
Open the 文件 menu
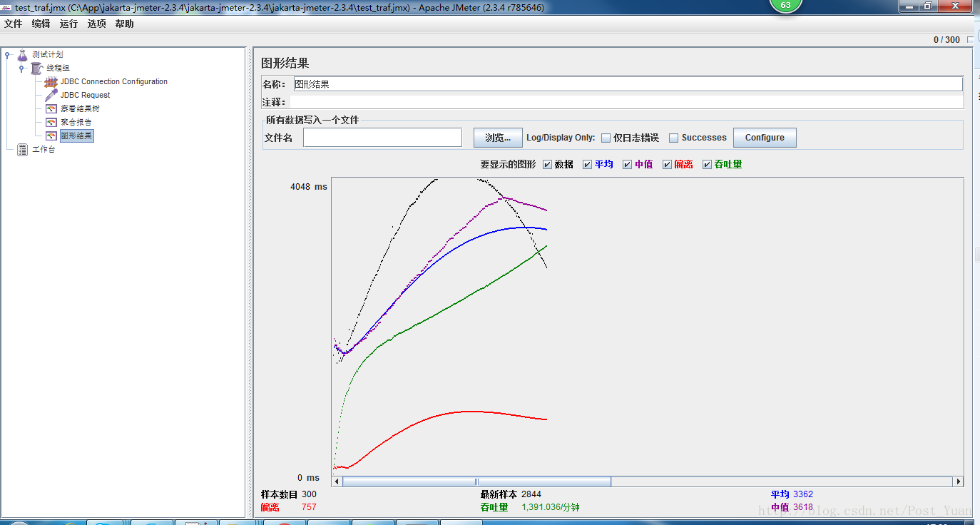14,24
